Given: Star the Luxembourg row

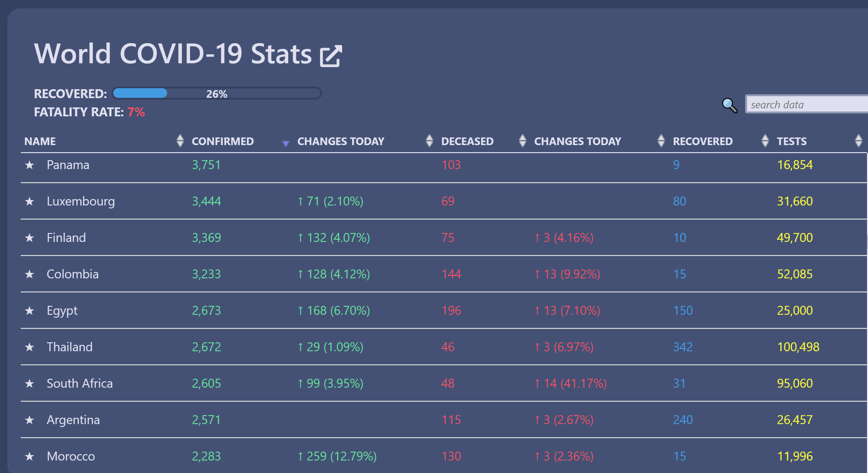Looking at the screenshot, I should (29, 201).
